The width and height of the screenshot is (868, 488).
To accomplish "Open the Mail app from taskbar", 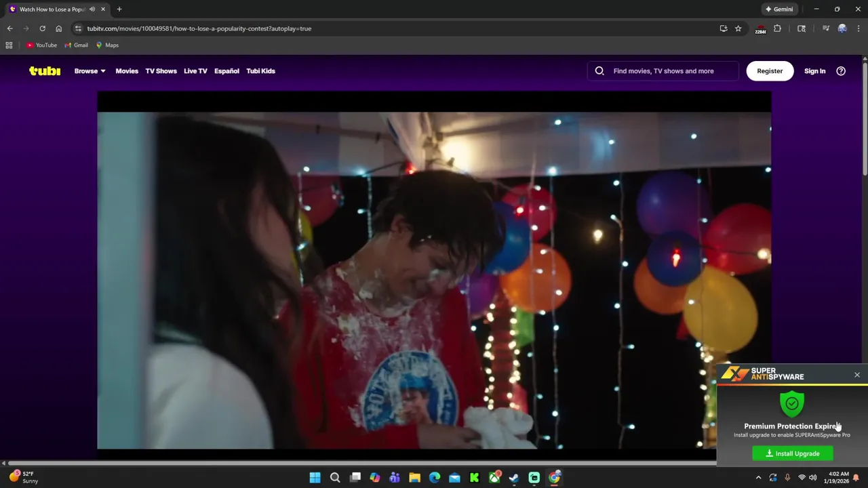I will click(454, 478).
